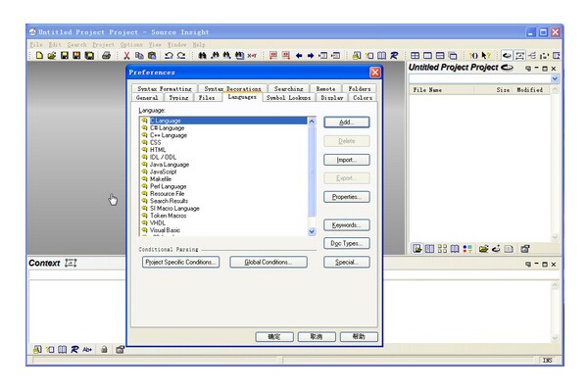Click the Cut scissors icon
The height and width of the screenshot is (392, 588).
pos(126,56)
